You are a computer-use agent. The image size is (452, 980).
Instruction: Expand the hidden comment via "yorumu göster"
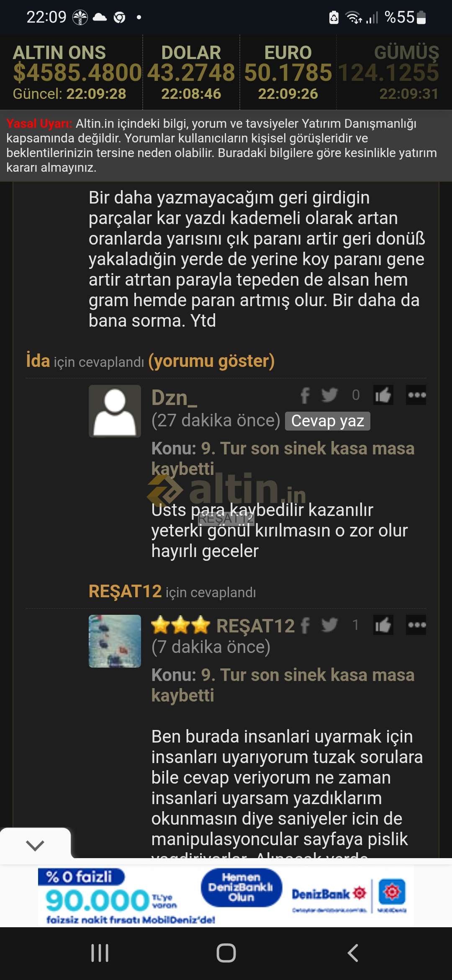(x=211, y=361)
